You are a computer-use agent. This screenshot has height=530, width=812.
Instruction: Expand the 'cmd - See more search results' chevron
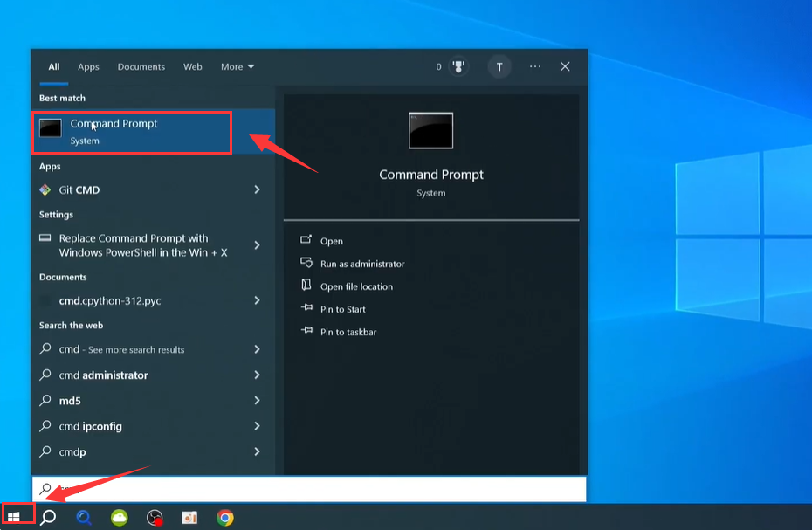(x=257, y=349)
